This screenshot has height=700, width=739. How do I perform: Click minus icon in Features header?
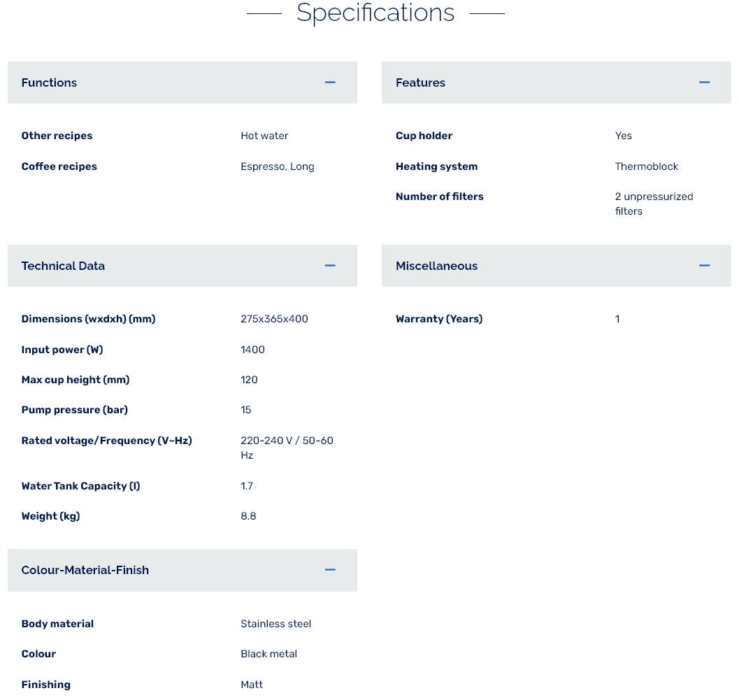704,83
